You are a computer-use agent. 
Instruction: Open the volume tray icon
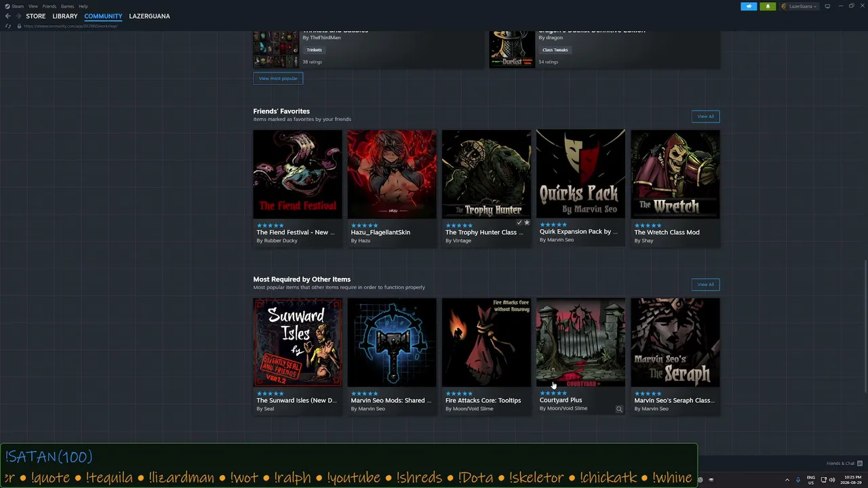[832, 480]
